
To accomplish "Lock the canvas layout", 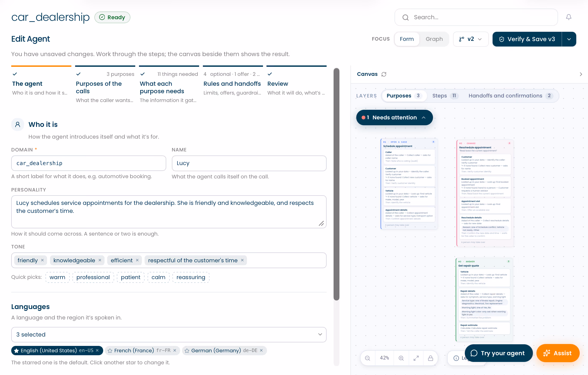I will tap(431, 358).
